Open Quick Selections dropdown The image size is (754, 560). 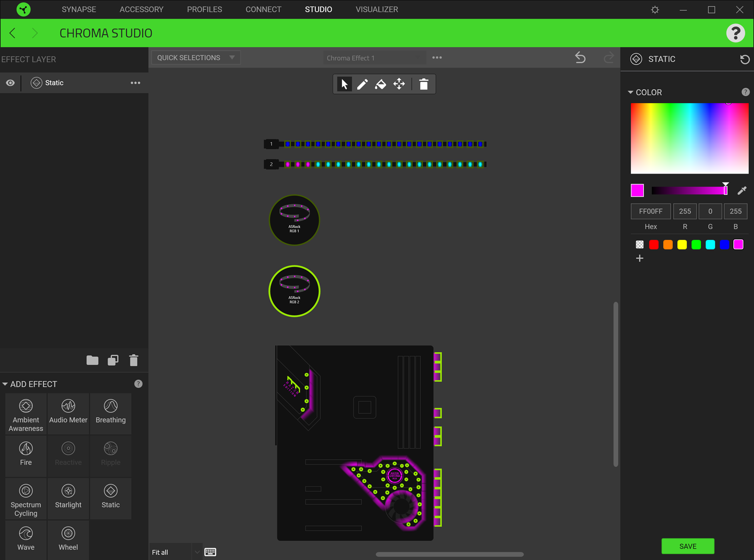pos(196,58)
